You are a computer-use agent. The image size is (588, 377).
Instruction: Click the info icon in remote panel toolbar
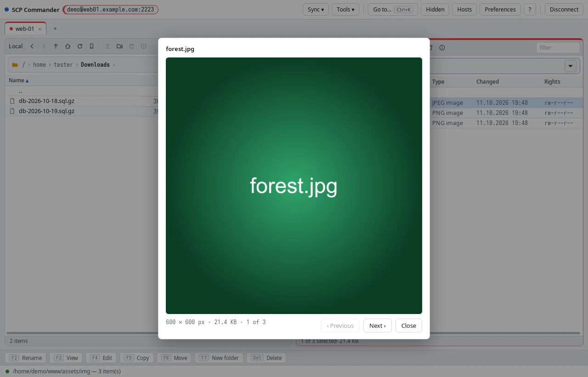pos(442,48)
